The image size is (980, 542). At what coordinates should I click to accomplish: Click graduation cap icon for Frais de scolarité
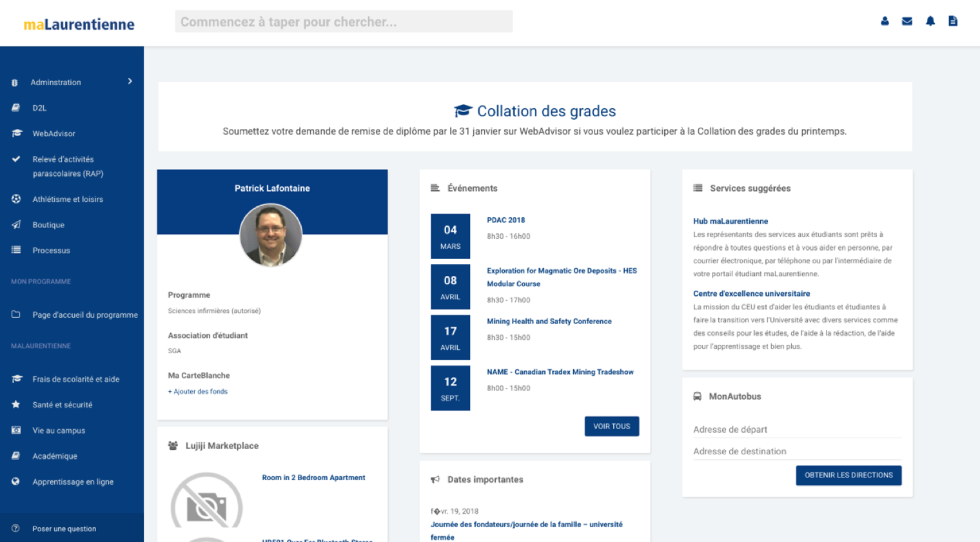tap(17, 379)
